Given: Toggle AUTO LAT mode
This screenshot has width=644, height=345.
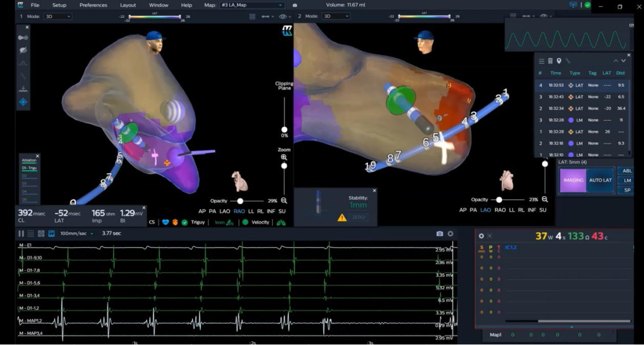Looking at the screenshot, I should coord(600,180).
